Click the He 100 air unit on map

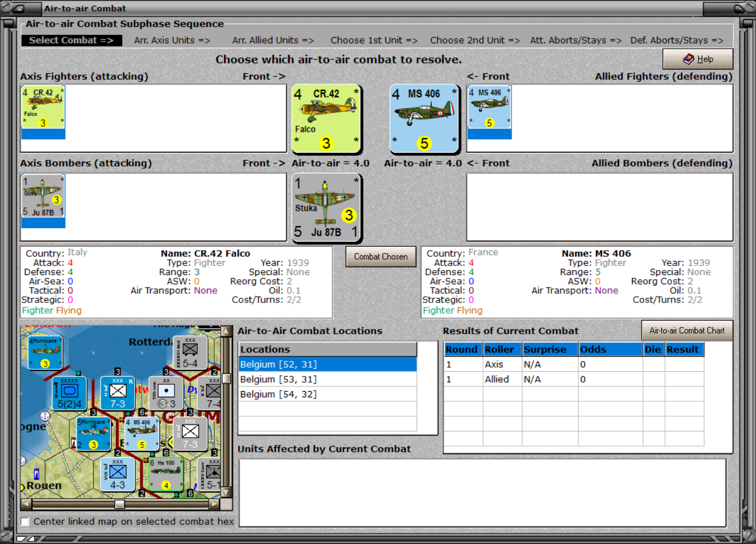tap(166, 474)
